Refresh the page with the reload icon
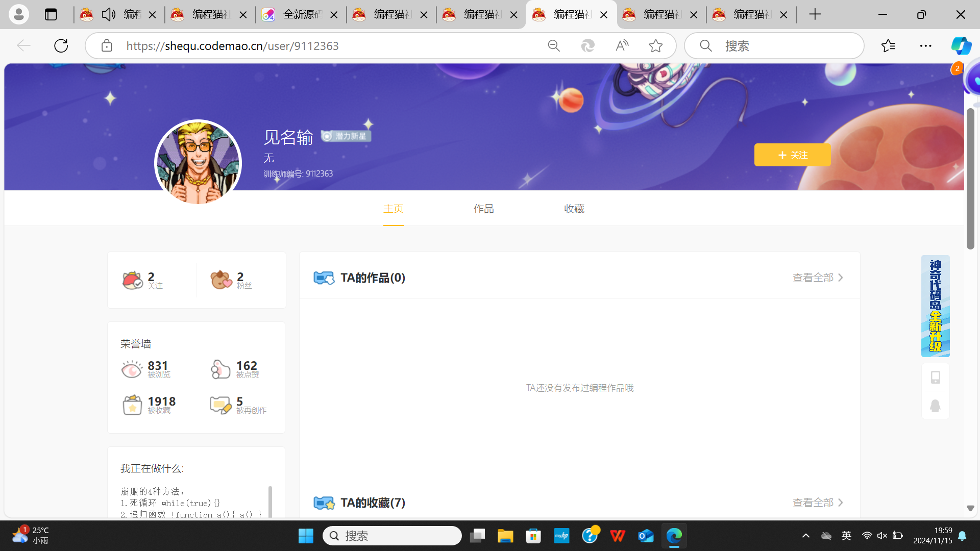The width and height of the screenshot is (980, 551). pyautogui.click(x=61, y=46)
